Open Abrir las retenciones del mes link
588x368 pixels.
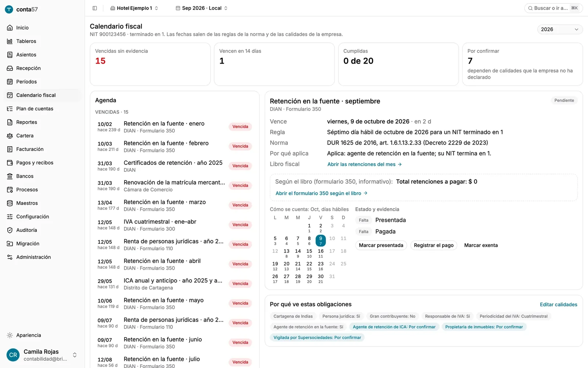[x=365, y=164]
